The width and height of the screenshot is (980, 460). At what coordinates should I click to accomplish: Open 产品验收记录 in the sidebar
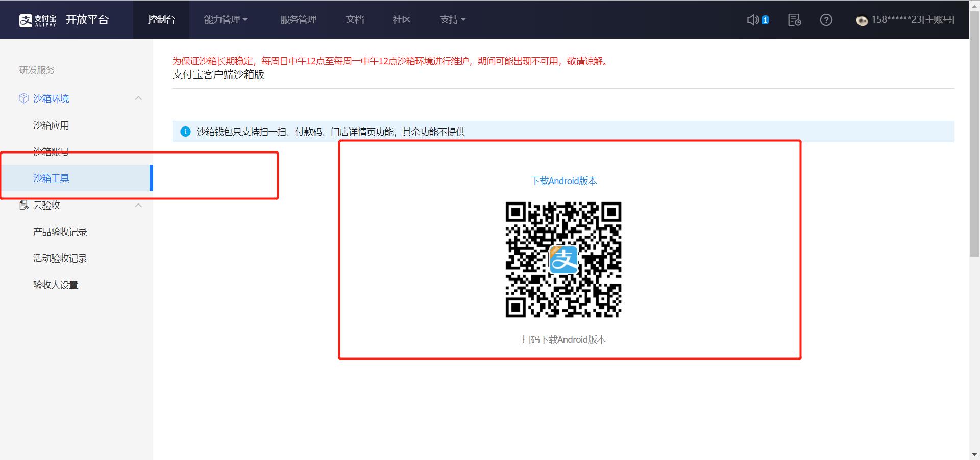[x=60, y=232]
